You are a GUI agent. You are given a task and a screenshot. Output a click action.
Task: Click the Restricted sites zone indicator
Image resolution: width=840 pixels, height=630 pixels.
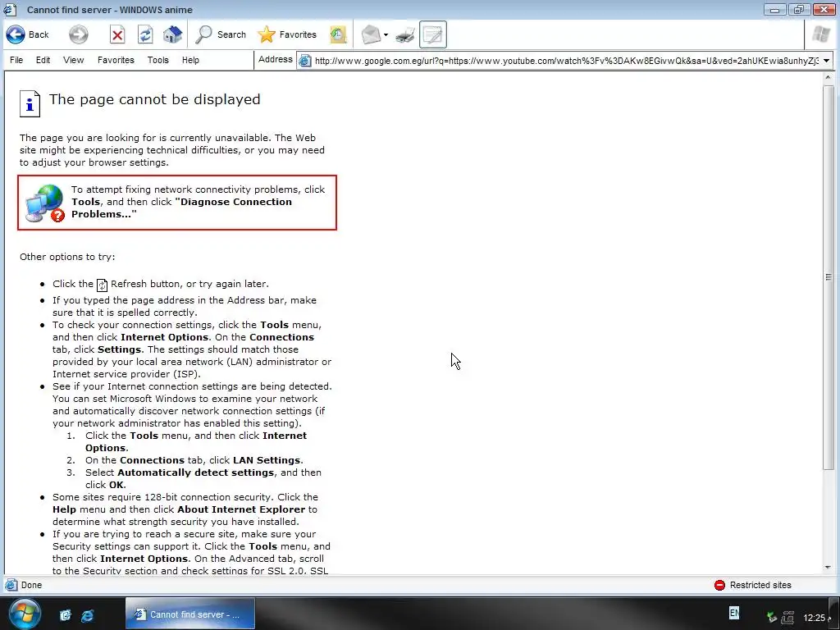pyautogui.click(x=753, y=585)
